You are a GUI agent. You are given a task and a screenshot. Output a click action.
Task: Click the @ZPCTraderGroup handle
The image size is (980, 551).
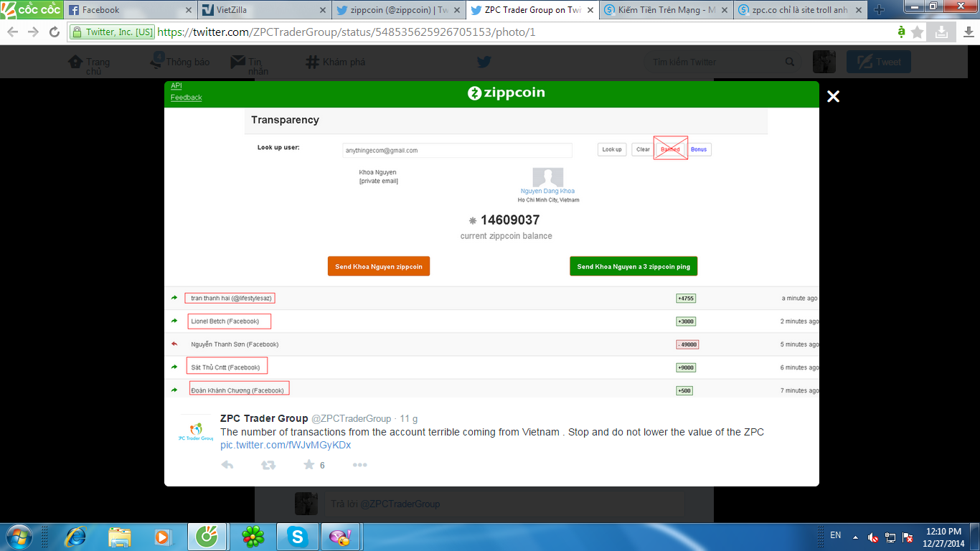[x=351, y=418]
